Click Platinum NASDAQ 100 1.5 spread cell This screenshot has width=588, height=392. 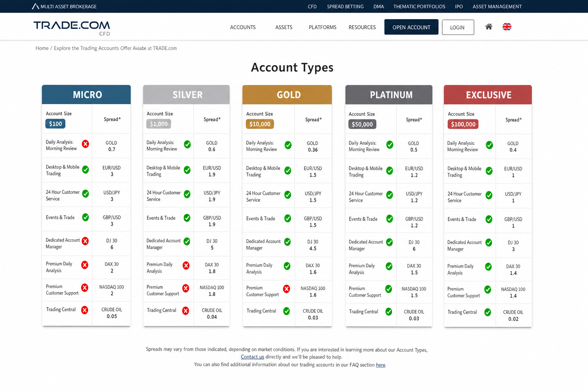tap(414, 292)
